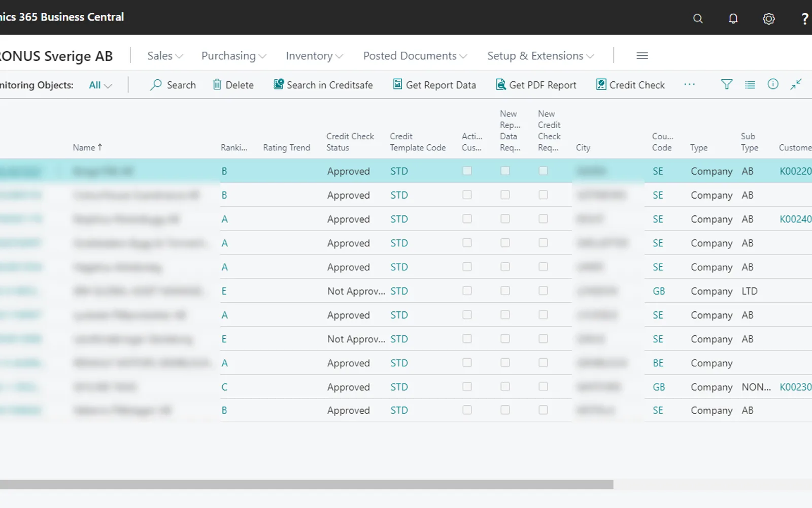Click the Get PDF Report icon
This screenshot has width=812, height=508.
click(501, 84)
